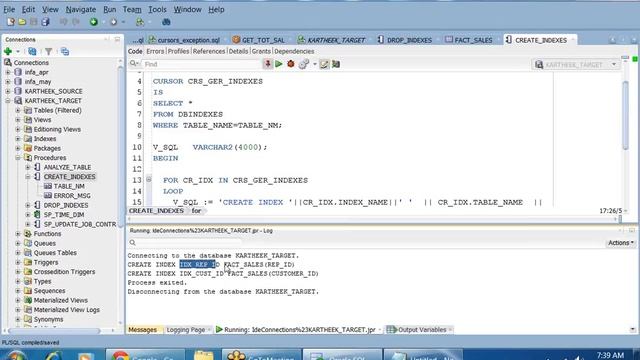Switch to the GET_TOT_SAL editor tab

258,40
